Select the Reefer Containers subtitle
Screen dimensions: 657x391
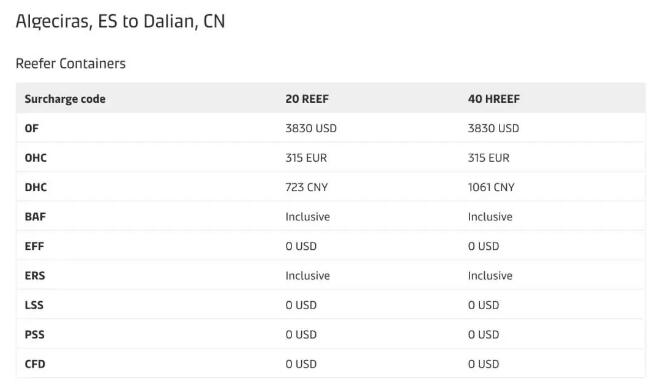70,63
